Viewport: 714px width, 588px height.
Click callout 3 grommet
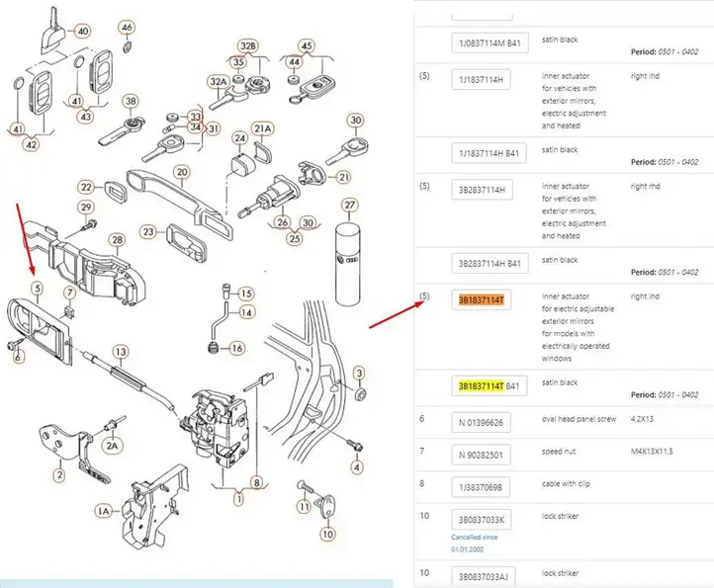[359, 374]
